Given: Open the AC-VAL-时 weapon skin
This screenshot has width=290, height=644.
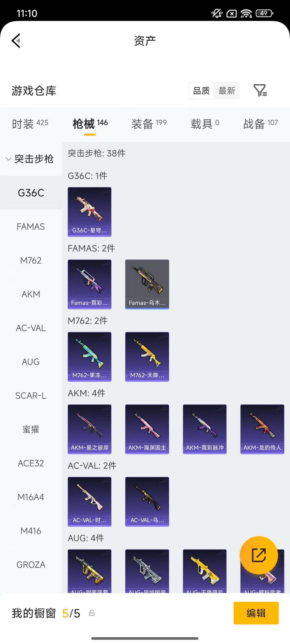Looking at the screenshot, I should (90, 502).
